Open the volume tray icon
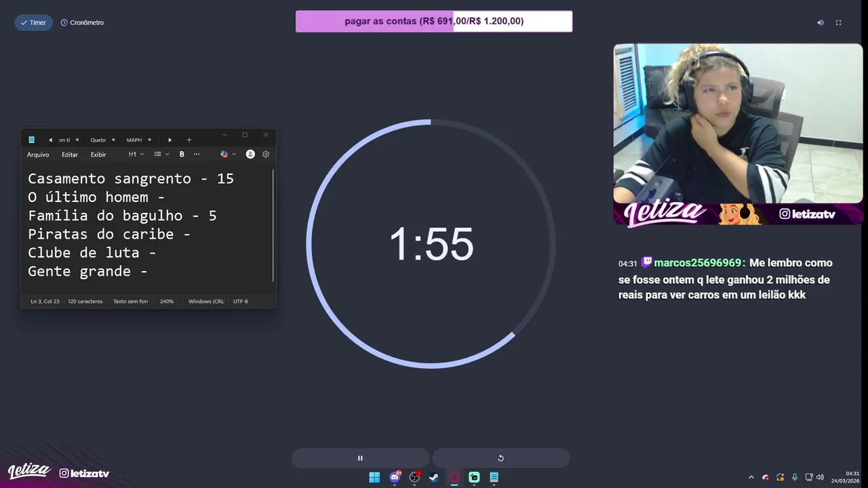 (x=820, y=477)
